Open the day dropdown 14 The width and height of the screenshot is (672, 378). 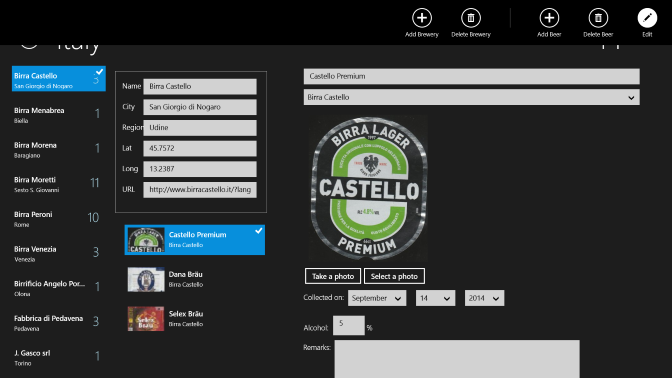pos(435,298)
